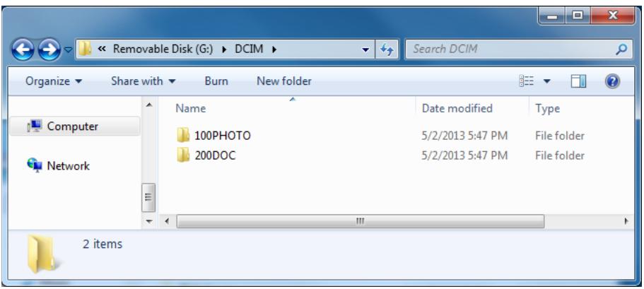Select Removable Disk (G:) in address path
This screenshot has width=644, height=289.
click(163, 49)
